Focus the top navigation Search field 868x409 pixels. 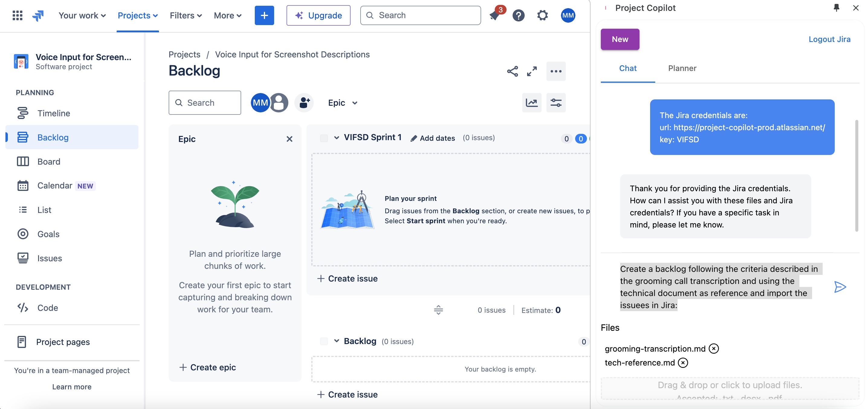[420, 15]
